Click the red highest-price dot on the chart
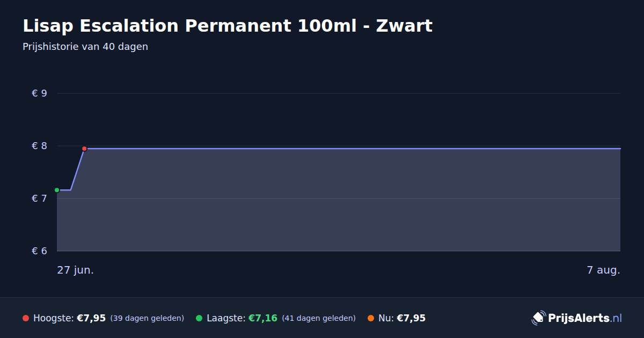The height and width of the screenshot is (338, 644). pyautogui.click(x=84, y=149)
